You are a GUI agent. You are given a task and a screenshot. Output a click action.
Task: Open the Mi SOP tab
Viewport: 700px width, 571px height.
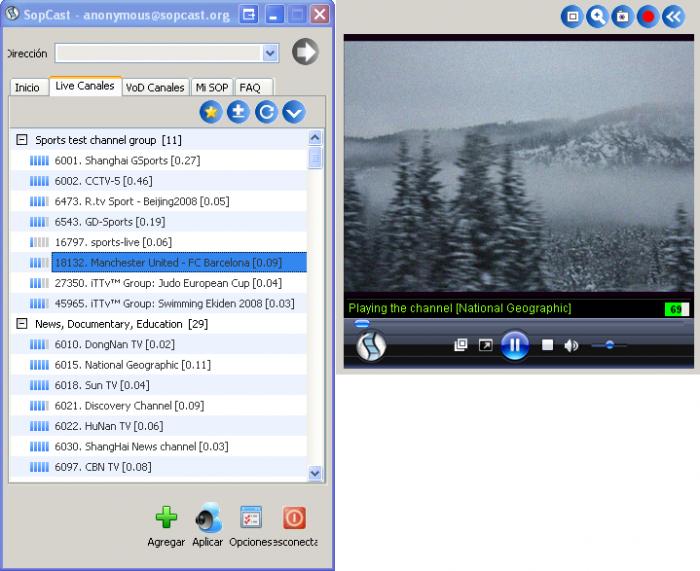[x=212, y=88]
